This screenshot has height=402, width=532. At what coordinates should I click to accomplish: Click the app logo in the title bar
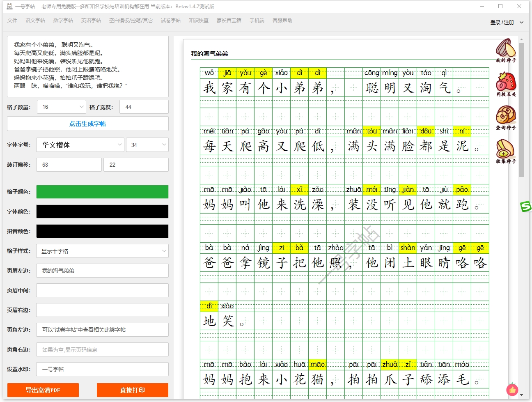[x=10, y=6]
